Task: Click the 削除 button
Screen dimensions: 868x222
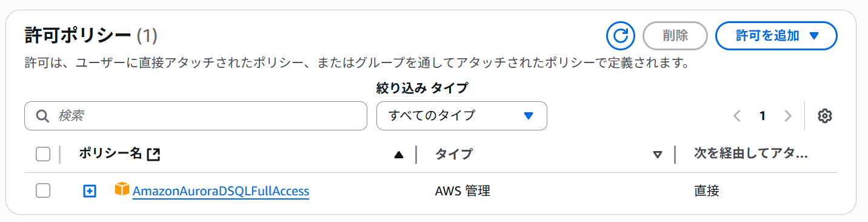Action: pos(675,36)
